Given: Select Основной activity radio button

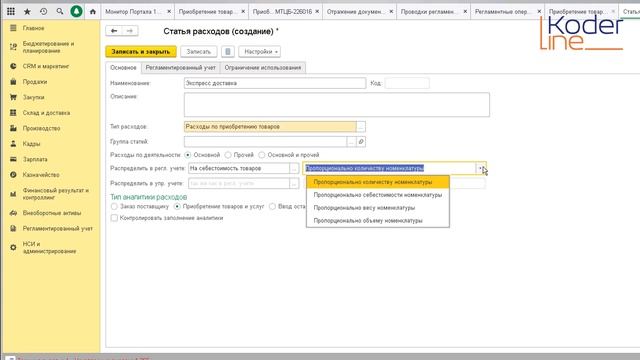Looking at the screenshot, I should click(188, 155).
